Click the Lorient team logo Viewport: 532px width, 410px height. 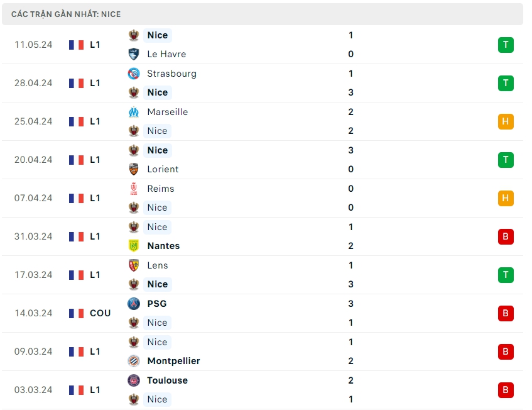coord(134,169)
